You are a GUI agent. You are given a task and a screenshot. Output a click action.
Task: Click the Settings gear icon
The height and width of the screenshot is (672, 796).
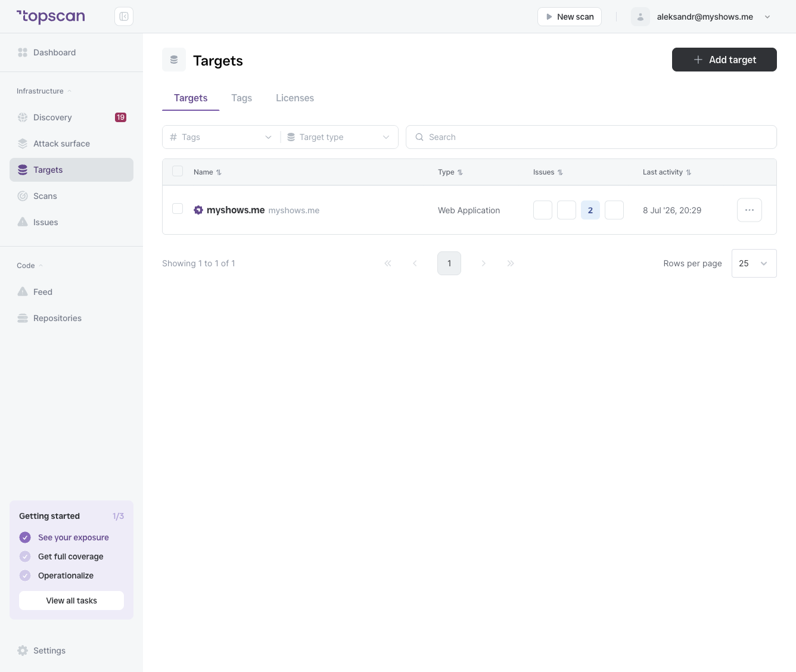coord(23,651)
